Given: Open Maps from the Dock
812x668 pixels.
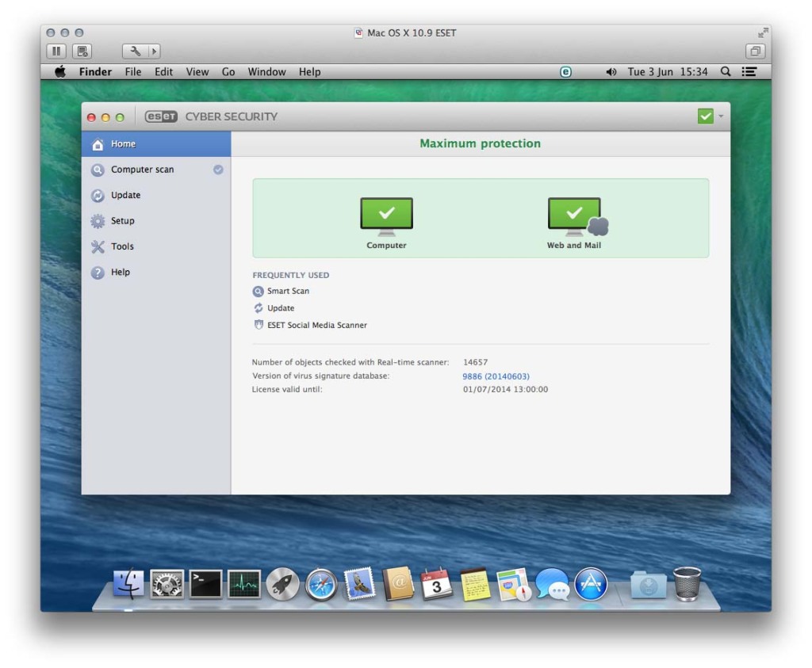Looking at the screenshot, I should click(x=513, y=585).
